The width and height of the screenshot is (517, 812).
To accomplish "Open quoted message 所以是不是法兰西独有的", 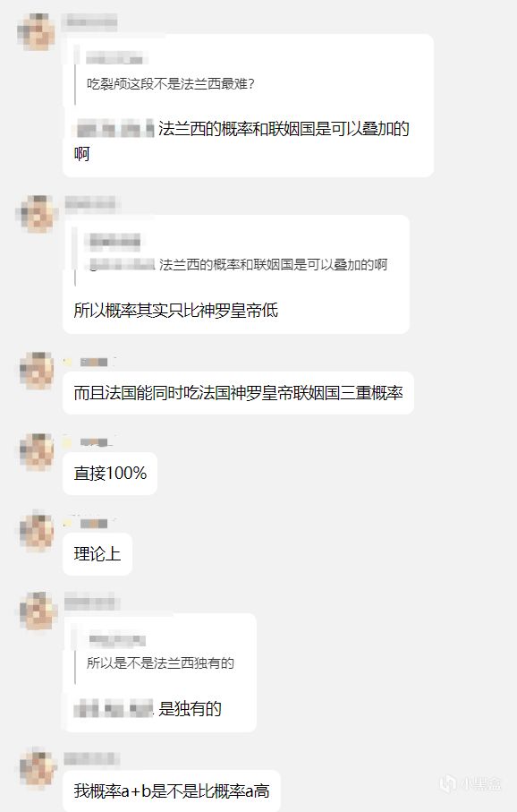I will [160, 662].
